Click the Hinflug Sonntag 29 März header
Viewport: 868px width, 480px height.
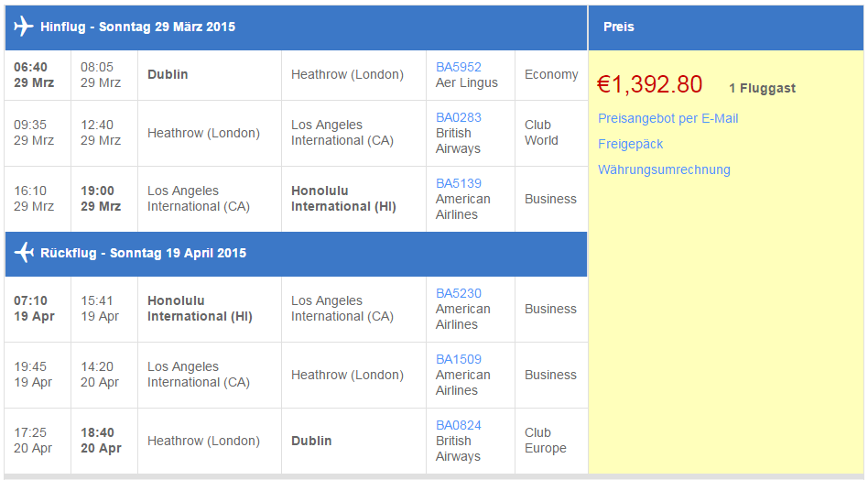click(x=138, y=27)
